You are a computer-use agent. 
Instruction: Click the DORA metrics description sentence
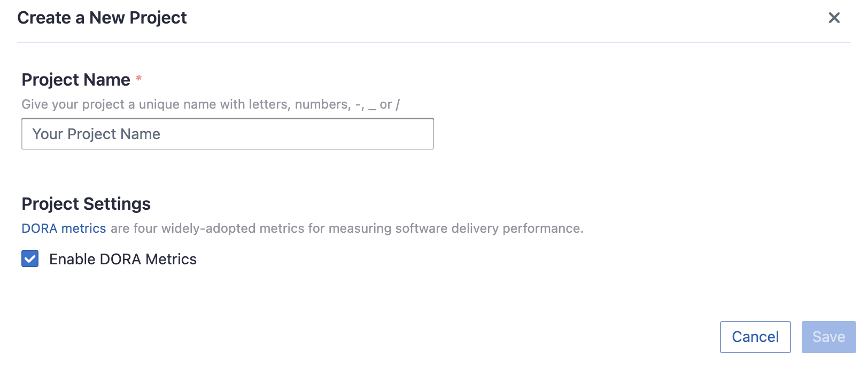(x=346, y=228)
